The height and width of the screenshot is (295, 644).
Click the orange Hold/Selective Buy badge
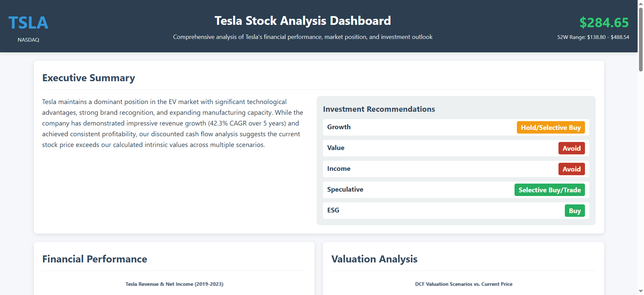point(550,128)
